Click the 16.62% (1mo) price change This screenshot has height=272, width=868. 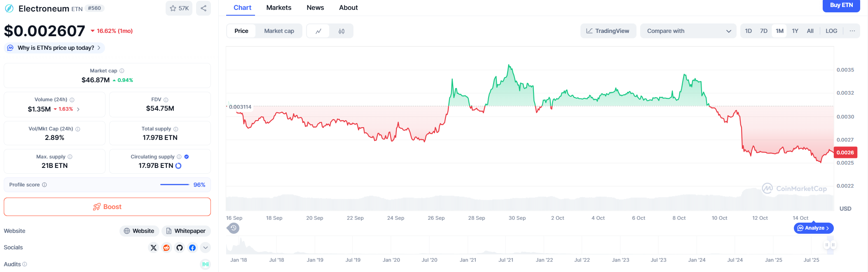coord(112,31)
